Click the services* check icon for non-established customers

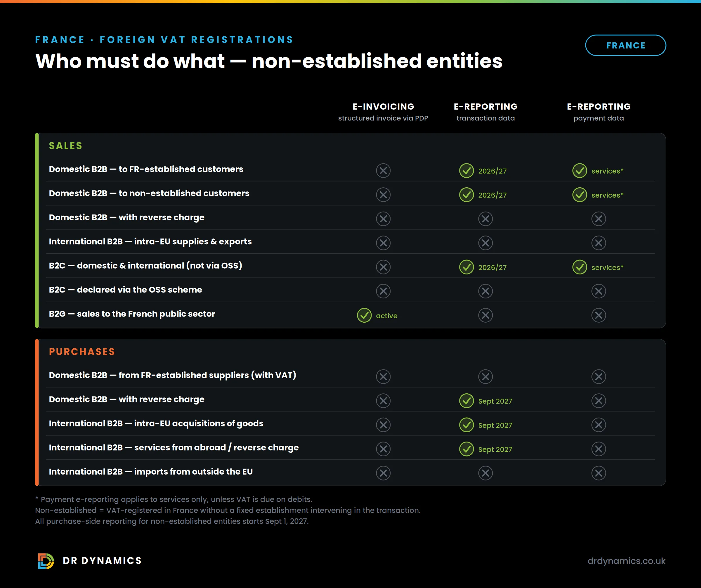(x=579, y=195)
